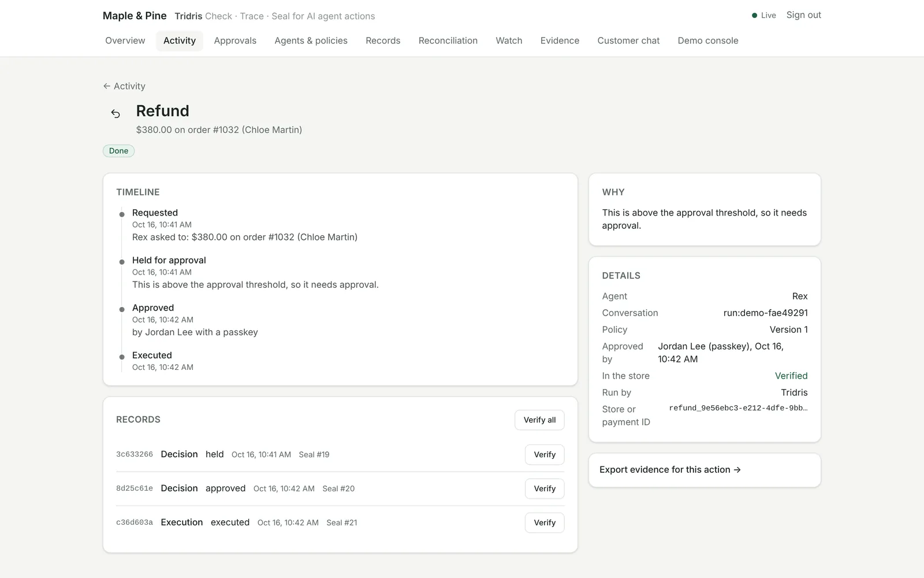Click the refund undo arrow icon
The width and height of the screenshot is (924, 578).
point(115,113)
